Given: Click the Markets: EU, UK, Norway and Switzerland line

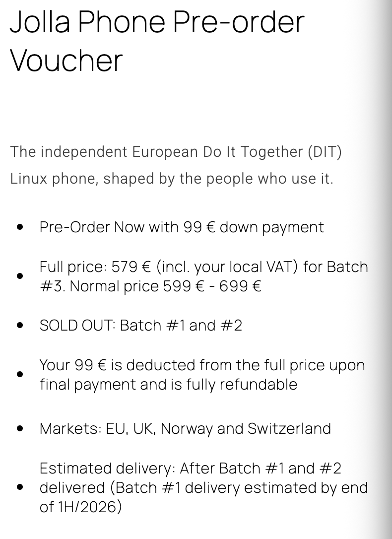Looking at the screenshot, I should (x=185, y=428).
